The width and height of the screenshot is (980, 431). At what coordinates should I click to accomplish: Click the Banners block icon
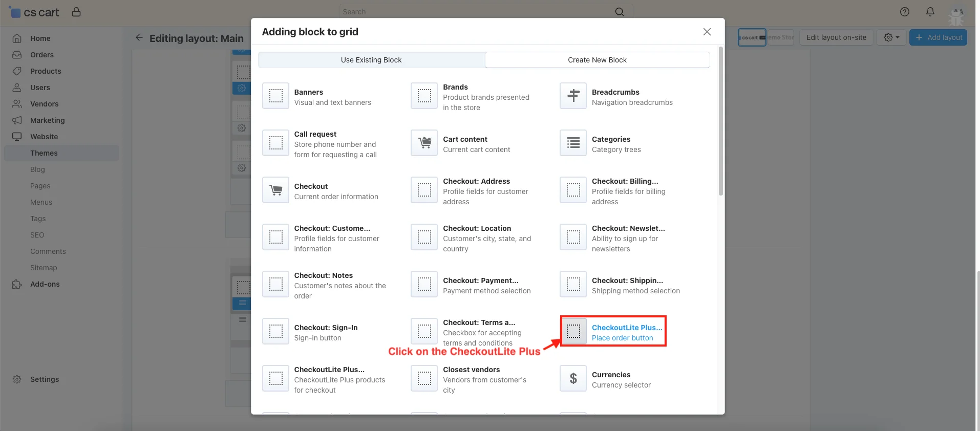275,96
